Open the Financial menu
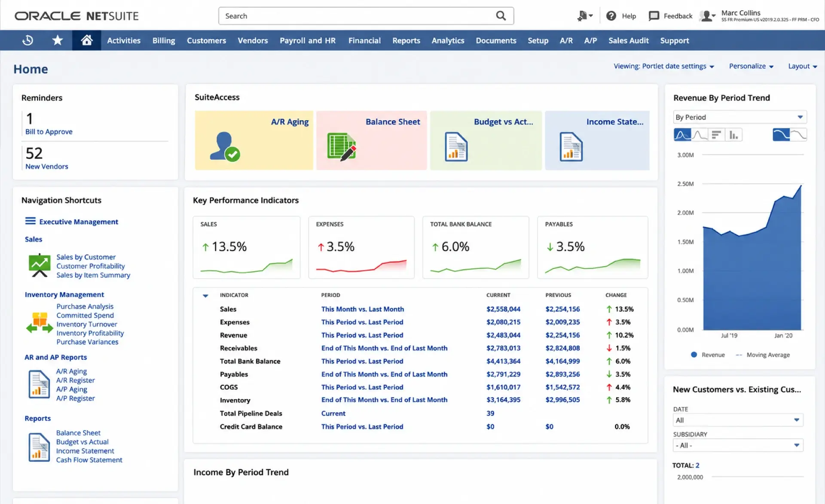The image size is (825, 504). click(364, 40)
